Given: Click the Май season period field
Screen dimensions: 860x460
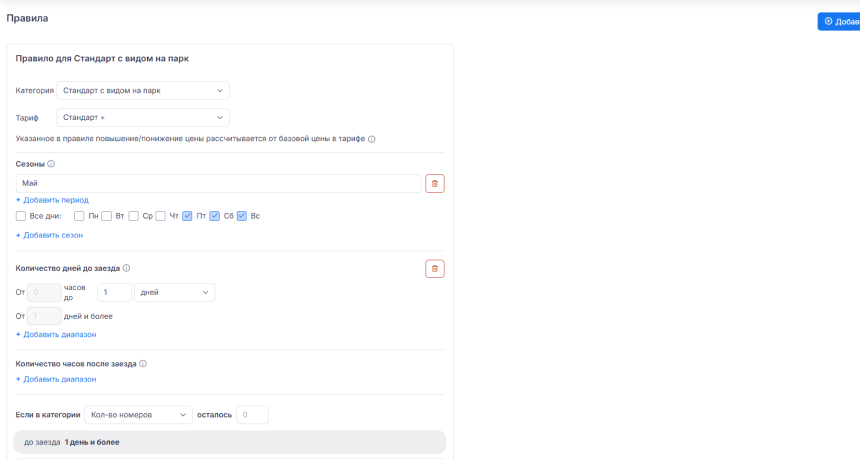Looking at the screenshot, I should (x=218, y=184).
